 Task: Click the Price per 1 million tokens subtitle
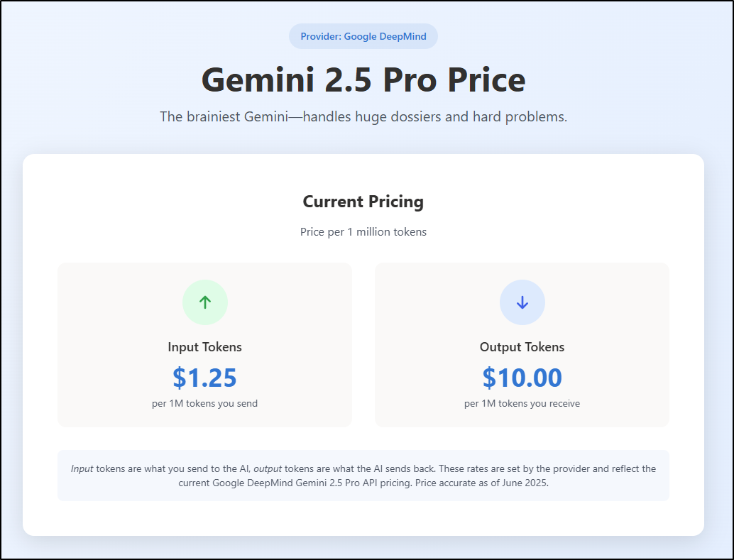(x=363, y=232)
